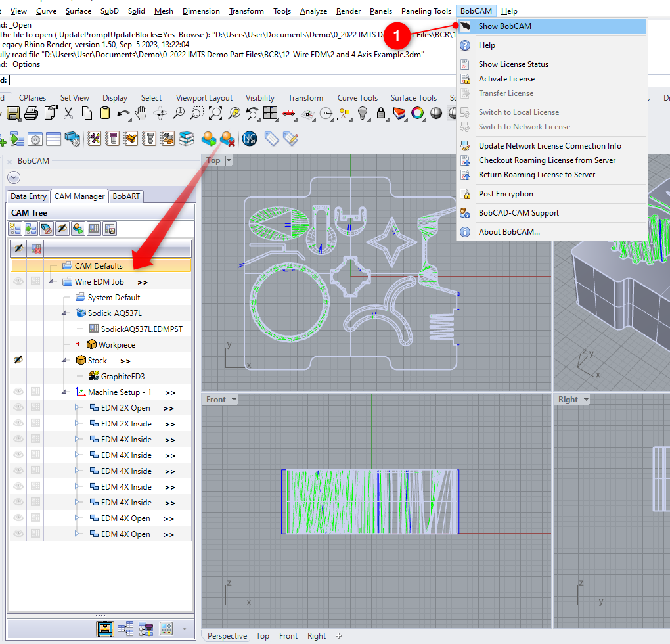Screen dimensions: 670x644
Task: Collapse the Stock tree node
Action: pyautogui.click(x=64, y=360)
